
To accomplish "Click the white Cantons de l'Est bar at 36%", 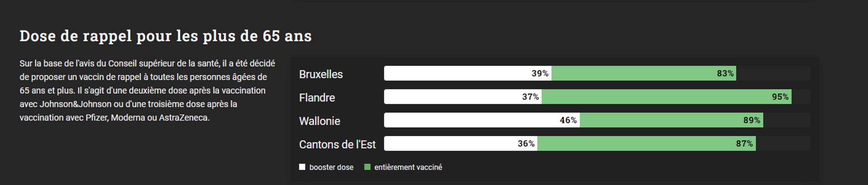I will coord(461,144).
